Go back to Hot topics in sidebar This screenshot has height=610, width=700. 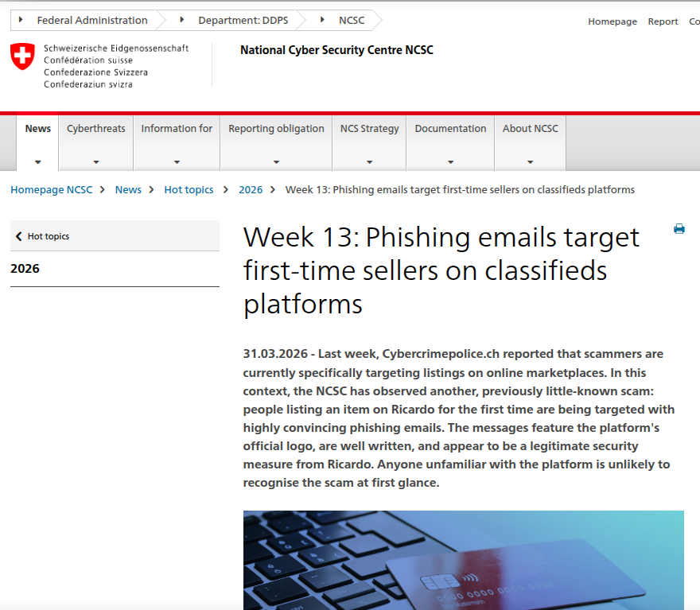[115, 235]
